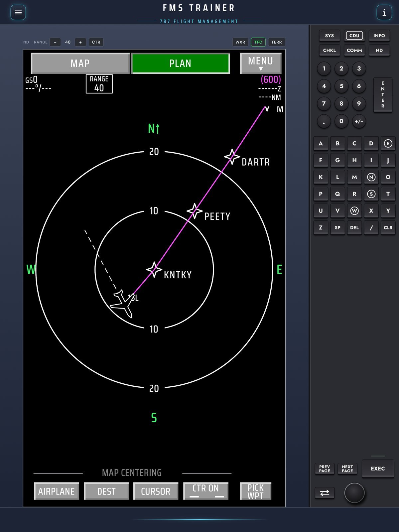Toggle the TERR terrain overlay
This screenshot has height=532, width=399.
coord(277,42)
